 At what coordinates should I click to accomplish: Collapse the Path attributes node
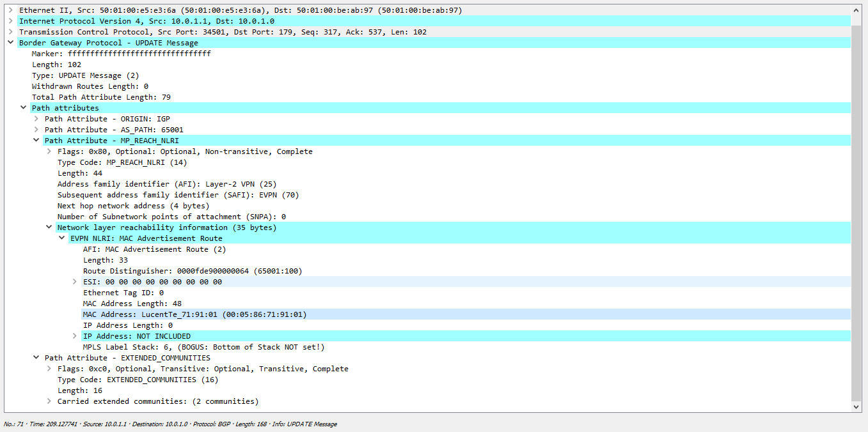[24, 108]
